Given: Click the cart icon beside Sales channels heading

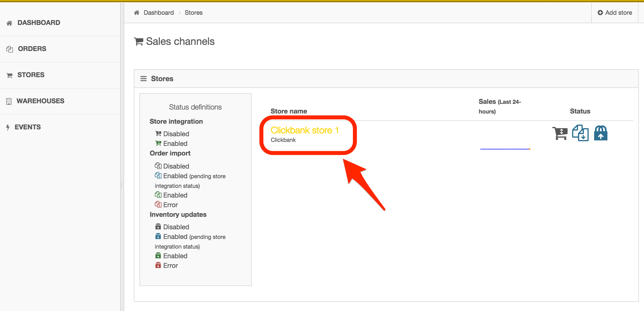Looking at the screenshot, I should tap(139, 41).
